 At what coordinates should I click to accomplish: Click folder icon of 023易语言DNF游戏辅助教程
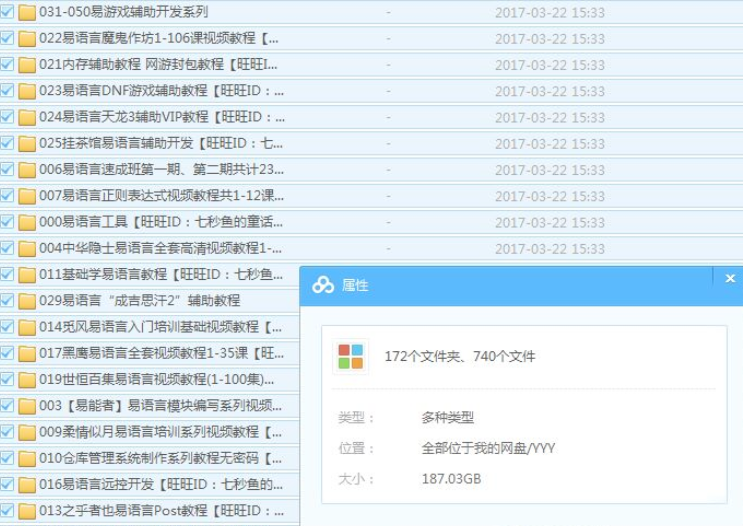(x=27, y=91)
